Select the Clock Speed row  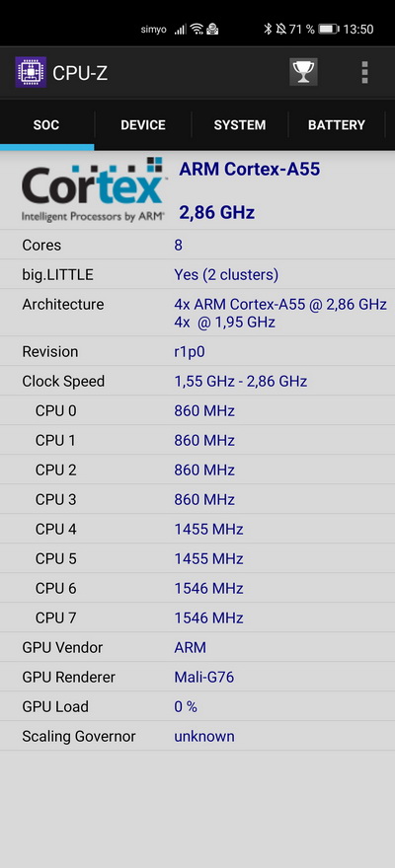click(197, 381)
